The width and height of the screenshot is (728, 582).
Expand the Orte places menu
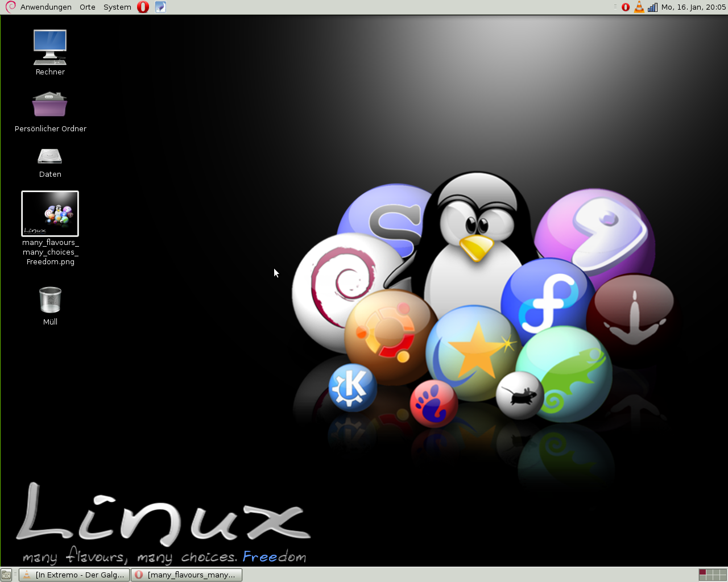click(88, 7)
